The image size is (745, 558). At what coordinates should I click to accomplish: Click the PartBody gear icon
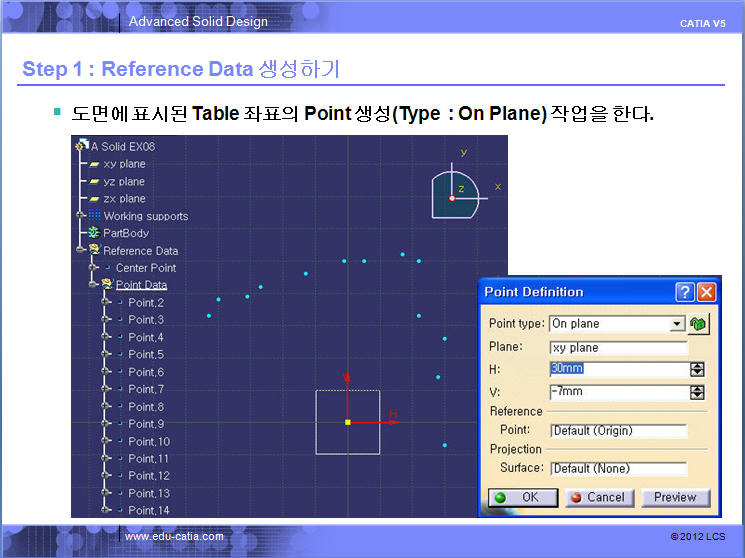tap(94, 233)
